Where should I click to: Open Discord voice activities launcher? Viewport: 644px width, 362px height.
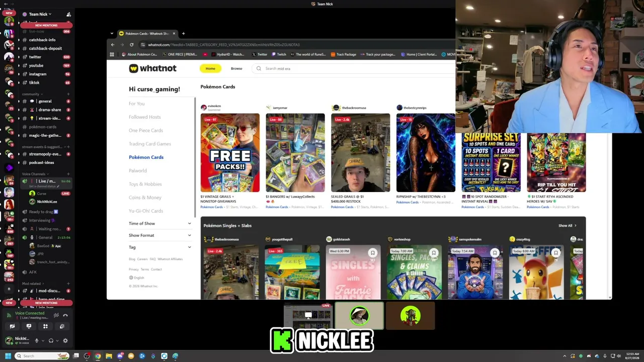pyautogui.click(x=45, y=326)
